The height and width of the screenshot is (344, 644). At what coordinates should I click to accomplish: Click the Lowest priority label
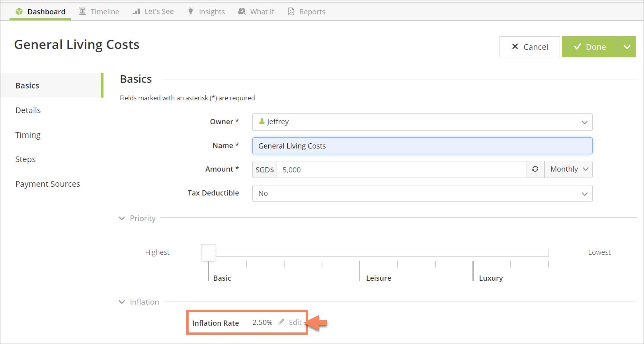pos(599,252)
